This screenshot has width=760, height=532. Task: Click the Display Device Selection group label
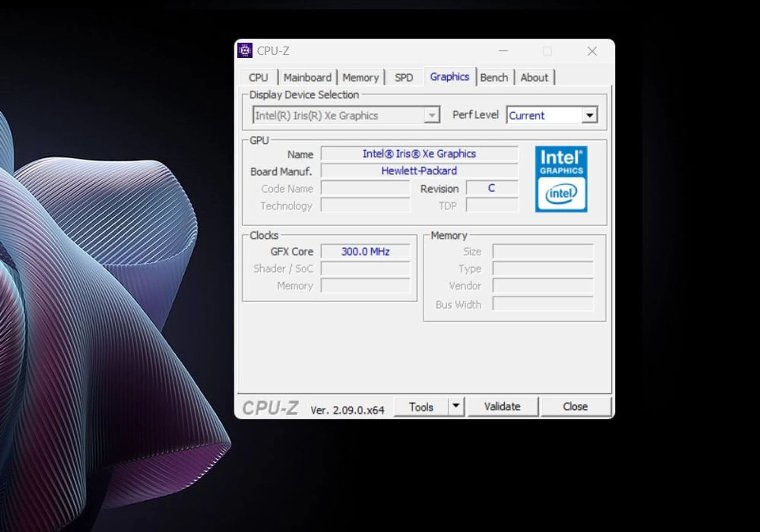(304, 95)
